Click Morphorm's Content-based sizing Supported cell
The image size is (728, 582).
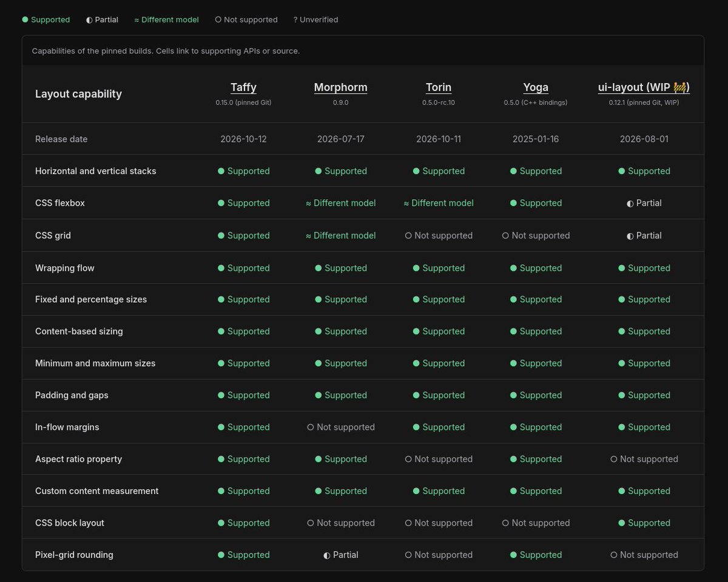tap(340, 331)
